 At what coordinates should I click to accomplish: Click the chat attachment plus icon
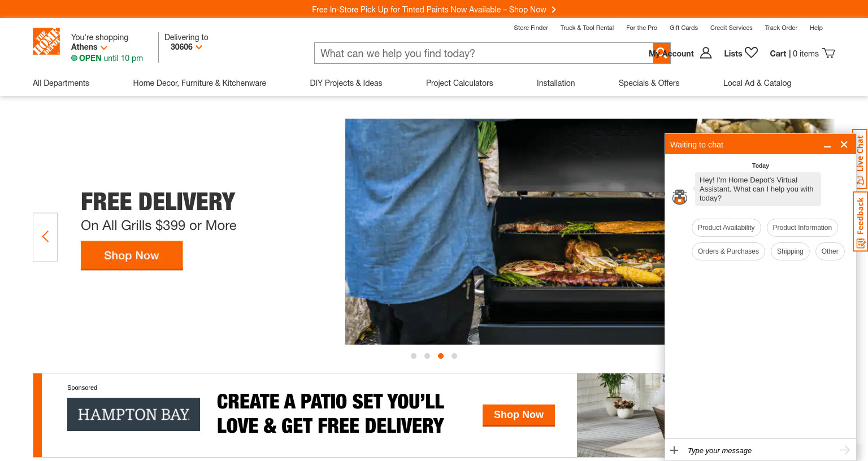674,450
